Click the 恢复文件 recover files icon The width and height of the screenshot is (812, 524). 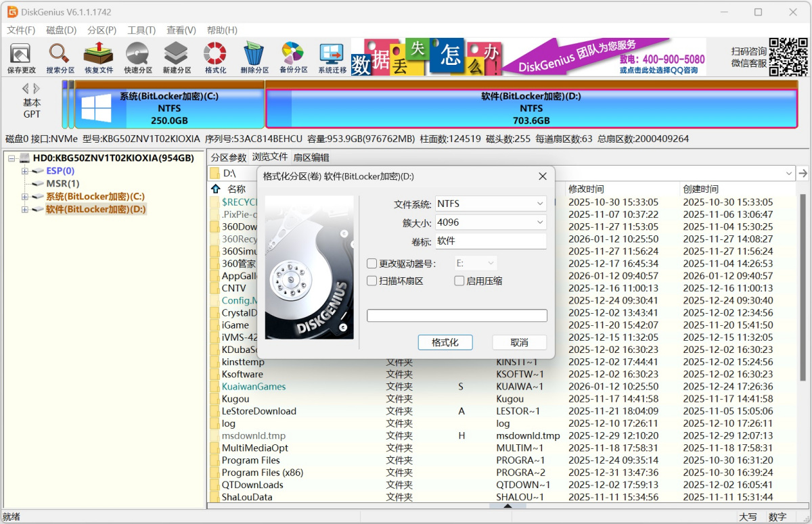pos(99,57)
